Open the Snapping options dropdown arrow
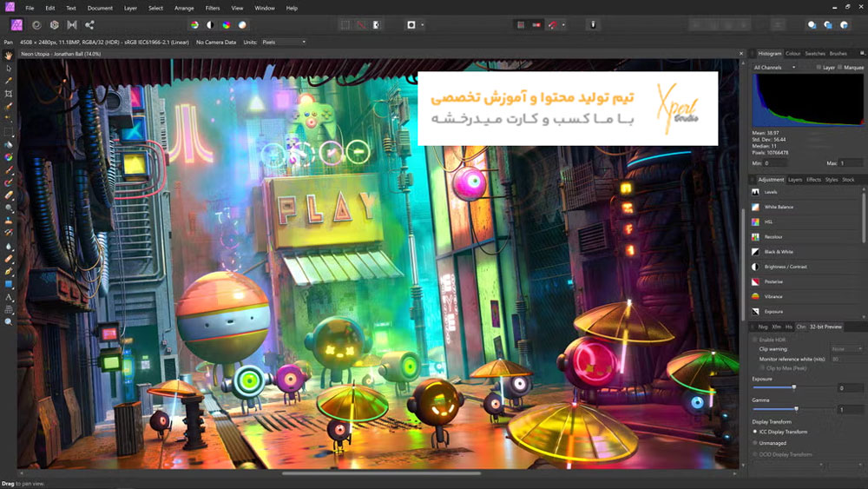 click(x=563, y=25)
